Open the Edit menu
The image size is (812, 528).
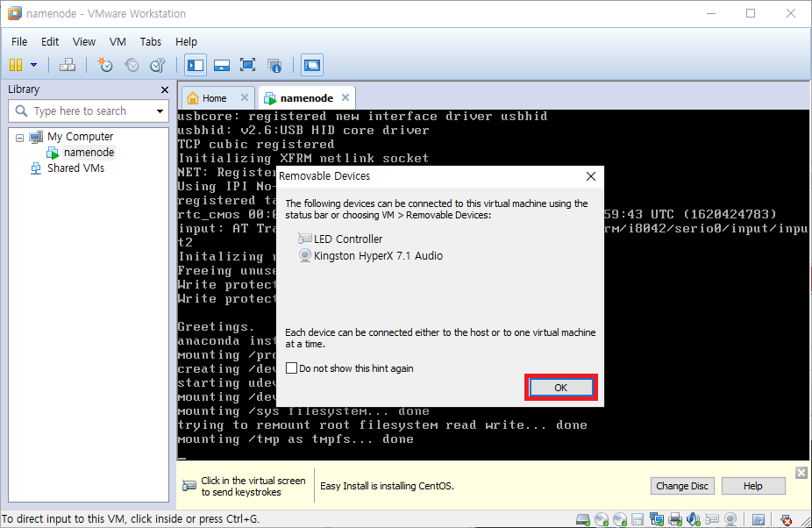[x=50, y=41]
